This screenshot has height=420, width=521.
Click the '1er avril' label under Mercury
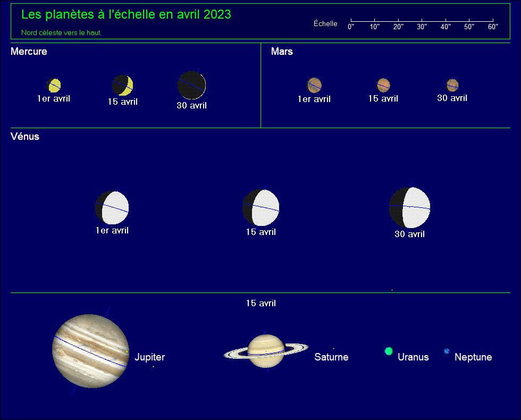click(x=54, y=99)
